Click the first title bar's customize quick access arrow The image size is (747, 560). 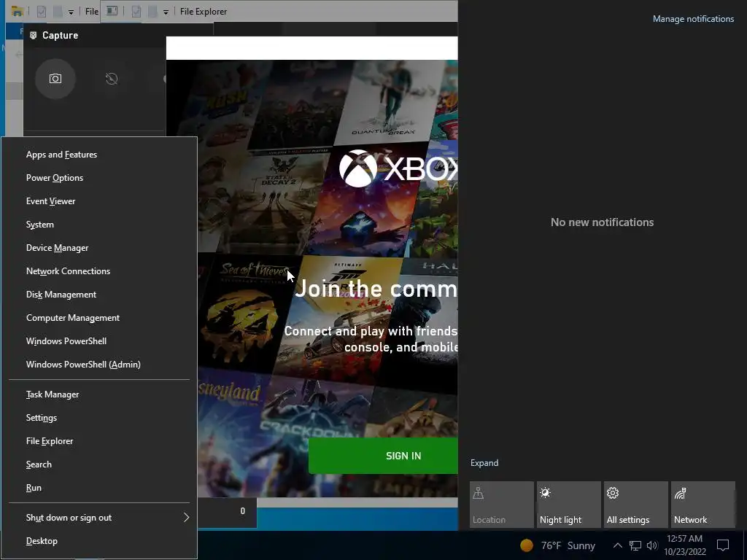[x=71, y=12]
